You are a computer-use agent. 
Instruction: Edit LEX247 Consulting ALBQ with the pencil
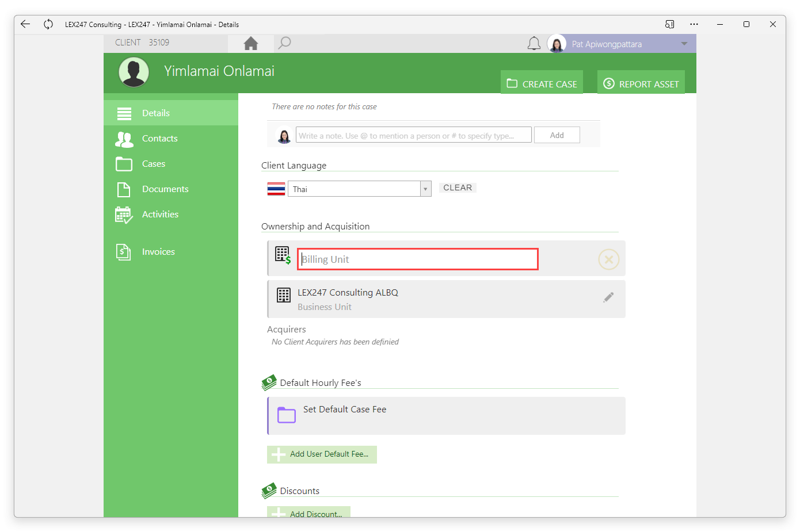608,297
